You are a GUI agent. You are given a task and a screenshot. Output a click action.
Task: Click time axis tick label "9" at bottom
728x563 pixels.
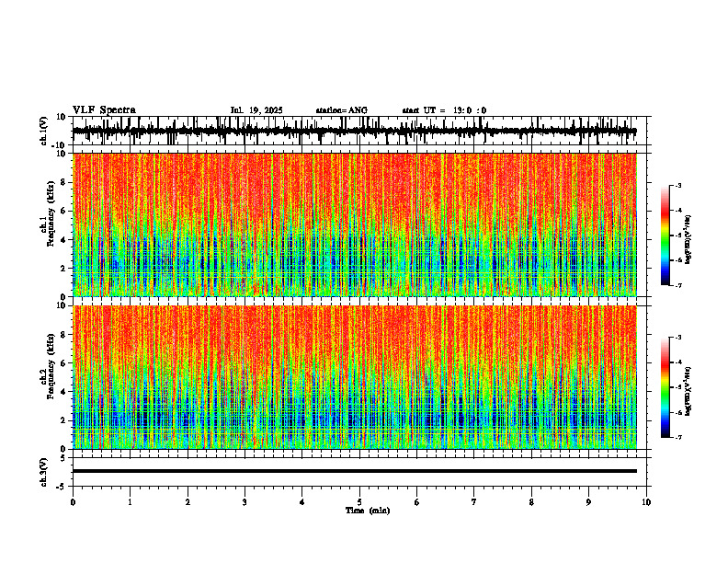588,502
